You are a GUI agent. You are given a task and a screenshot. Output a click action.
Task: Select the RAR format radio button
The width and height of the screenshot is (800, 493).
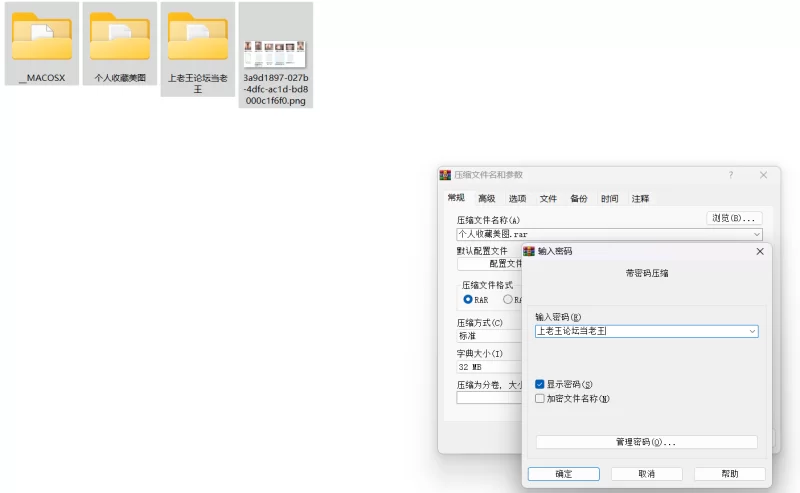pyautogui.click(x=467, y=300)
